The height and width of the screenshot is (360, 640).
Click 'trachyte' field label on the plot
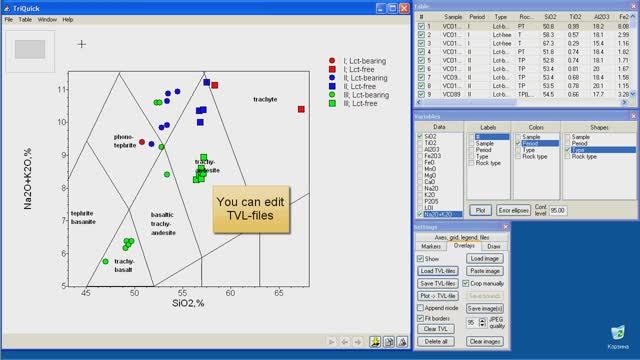[265, 99]
